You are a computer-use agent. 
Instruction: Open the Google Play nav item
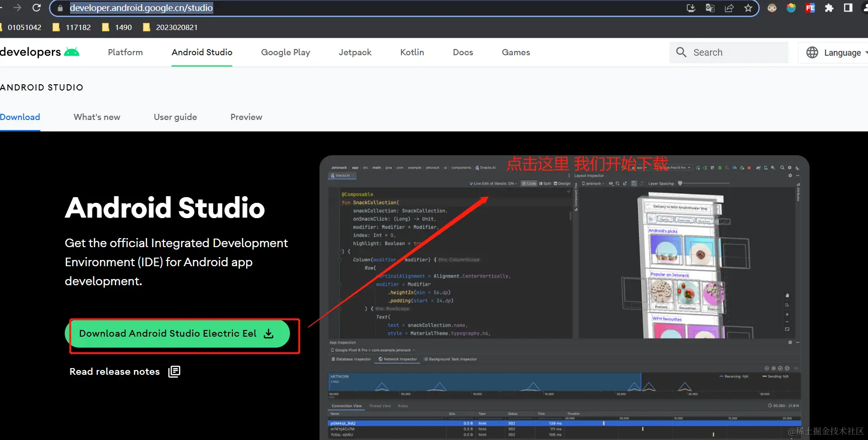pyautogui.click(x=286, y=52)
